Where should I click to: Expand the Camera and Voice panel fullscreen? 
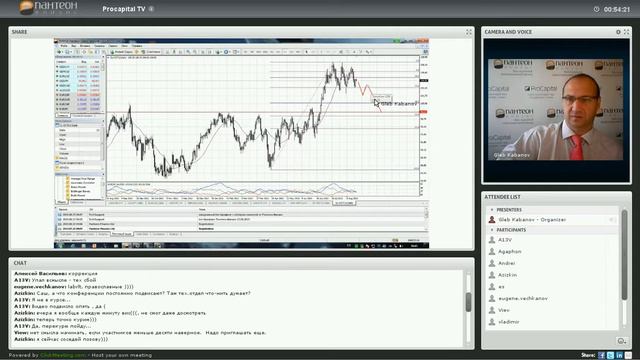[626, 32]
